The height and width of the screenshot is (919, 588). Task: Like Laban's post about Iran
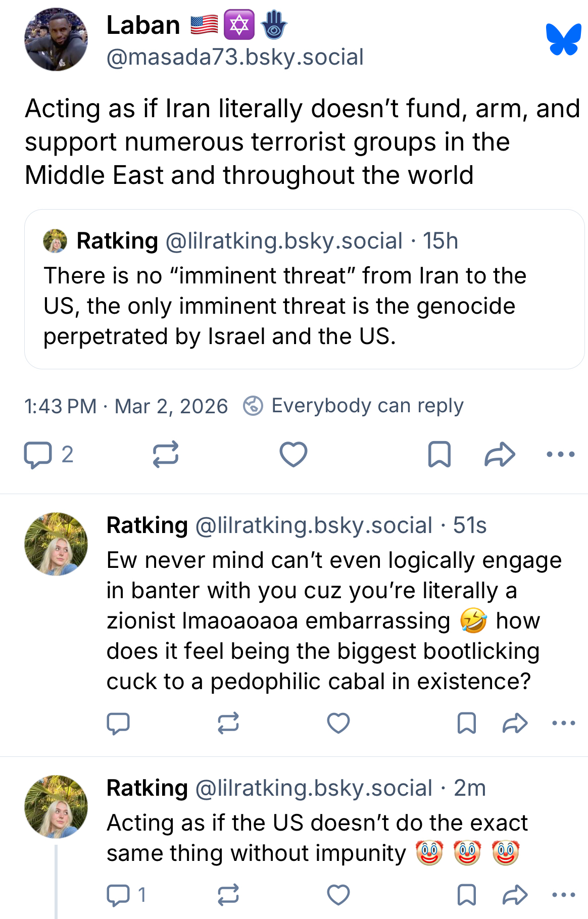pyautogui.click(x=293, y=454)
